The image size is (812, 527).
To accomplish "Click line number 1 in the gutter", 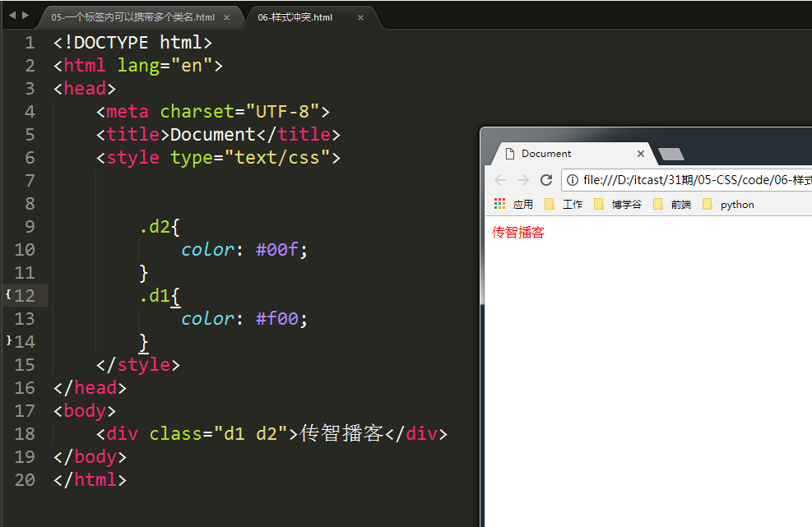I will point(30,43).
